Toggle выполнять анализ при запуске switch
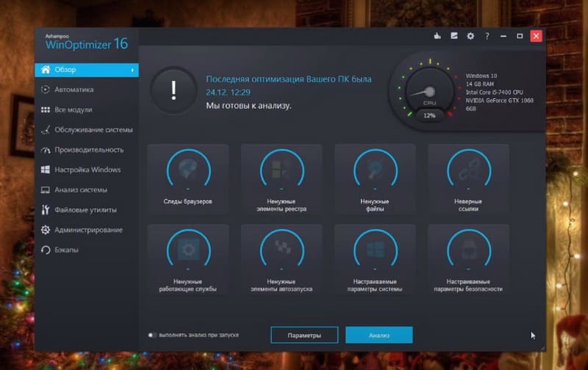588x370 pixels. pos(152,335)
